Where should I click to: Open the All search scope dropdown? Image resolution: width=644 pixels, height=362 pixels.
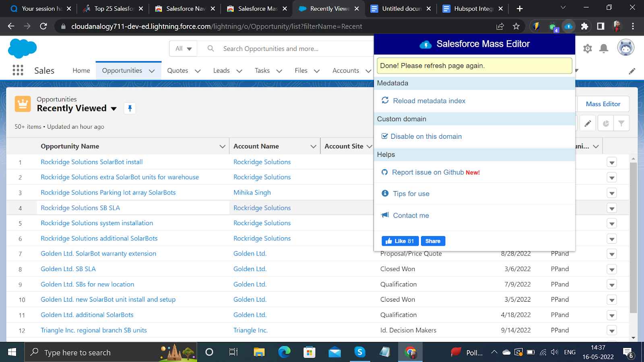(x=183, y=48)
